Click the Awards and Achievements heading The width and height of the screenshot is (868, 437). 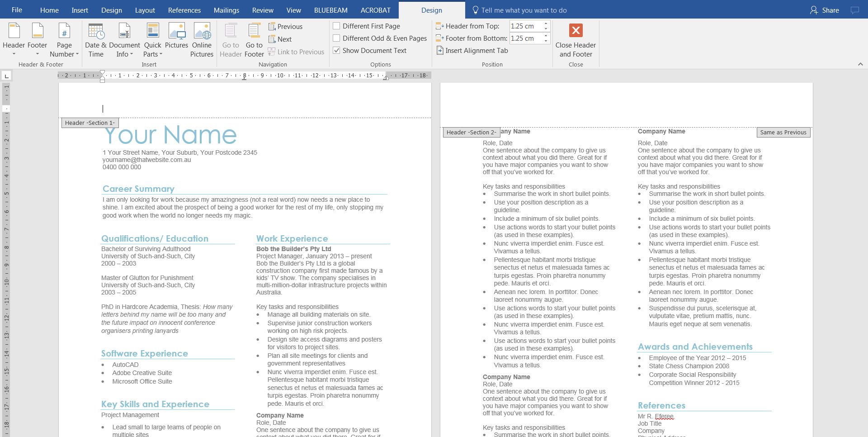click(x=695, y=347)
